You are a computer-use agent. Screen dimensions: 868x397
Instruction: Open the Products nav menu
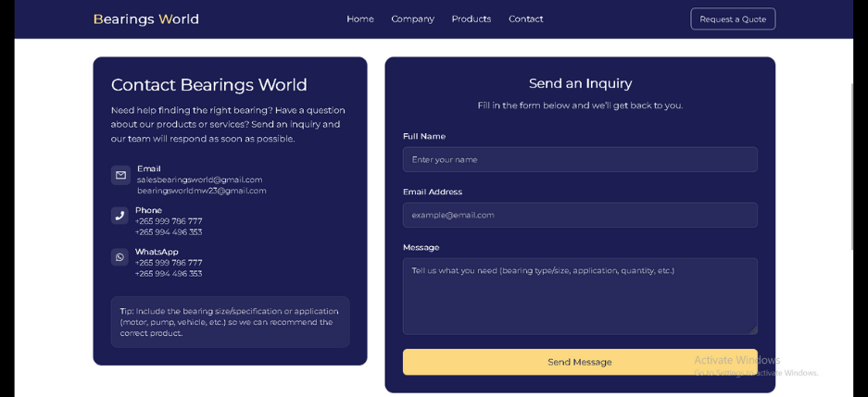[471, 19]
